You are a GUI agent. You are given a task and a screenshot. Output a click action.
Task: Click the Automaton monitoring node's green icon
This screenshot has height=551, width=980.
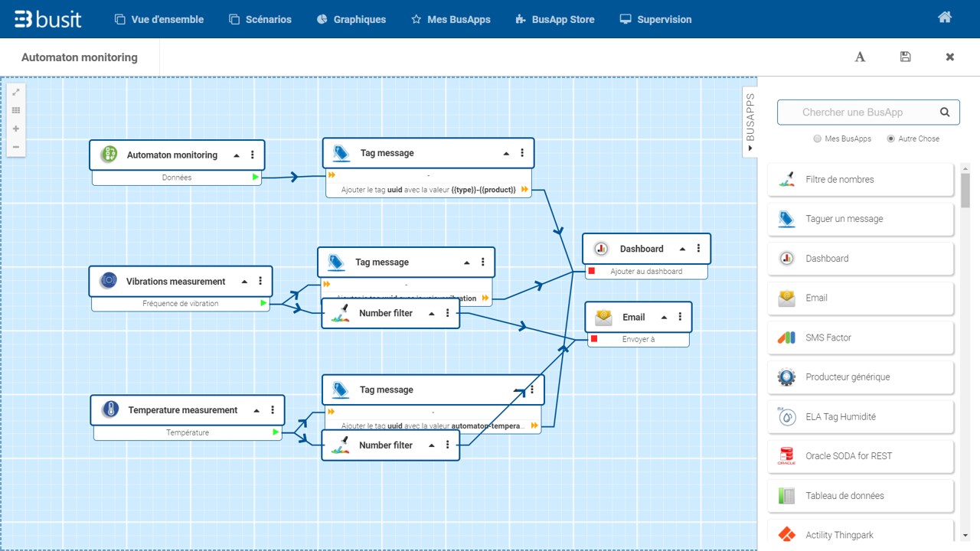[x=109, y=155]
